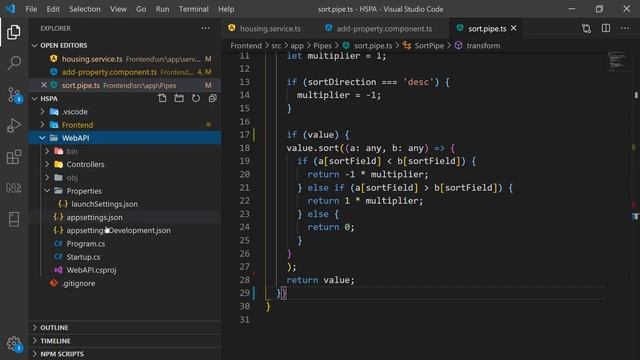
Task: Open Explorer views and more actions menu
Action: pyautogui.click(x=205, y=28)
